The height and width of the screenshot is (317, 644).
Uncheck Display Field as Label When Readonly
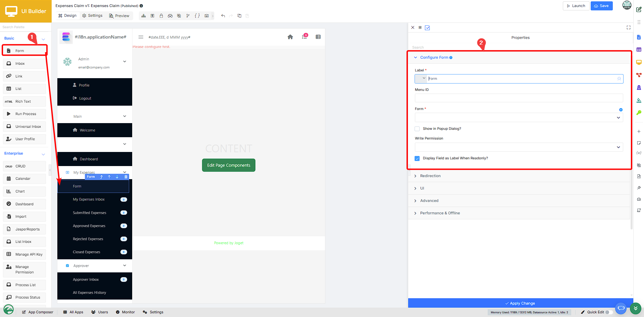417,158
